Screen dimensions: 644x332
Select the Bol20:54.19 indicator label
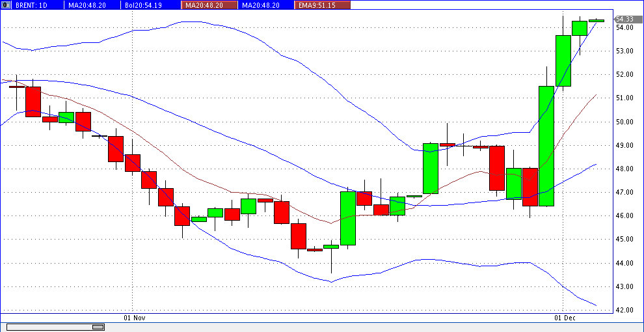[144, 5]
